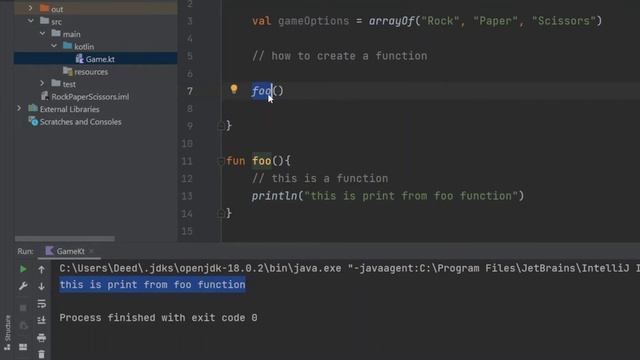The width and height of the screenshot is (640, 360).
Task: Close the GameKt run tab
Action: pyautogui.click(x=91, y=251)
